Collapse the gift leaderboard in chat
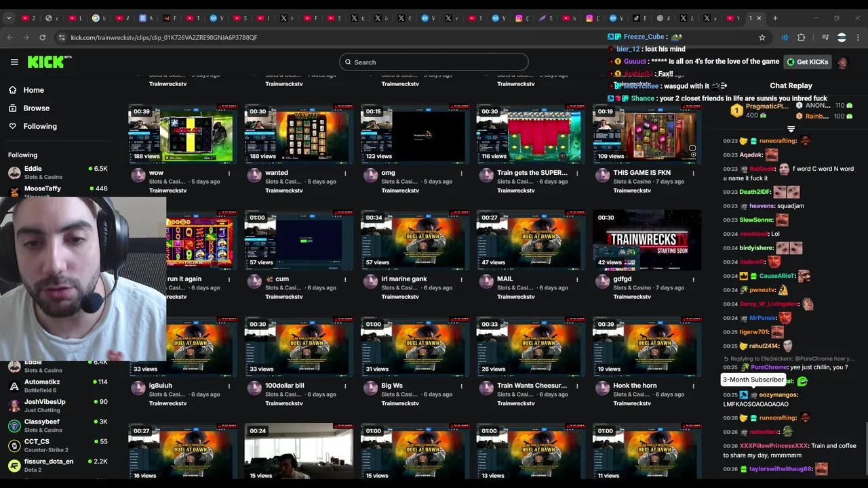This screenshot has height=488, width=868. [791, 129]
